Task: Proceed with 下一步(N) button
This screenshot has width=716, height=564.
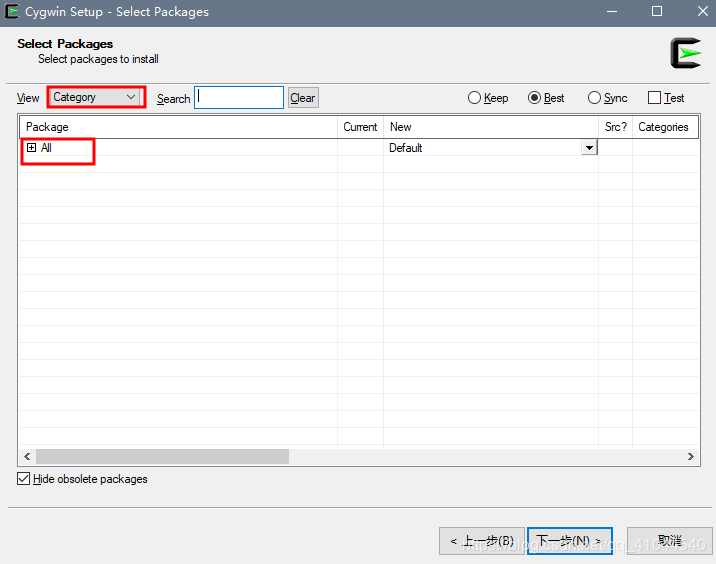Action: [570, 541]
